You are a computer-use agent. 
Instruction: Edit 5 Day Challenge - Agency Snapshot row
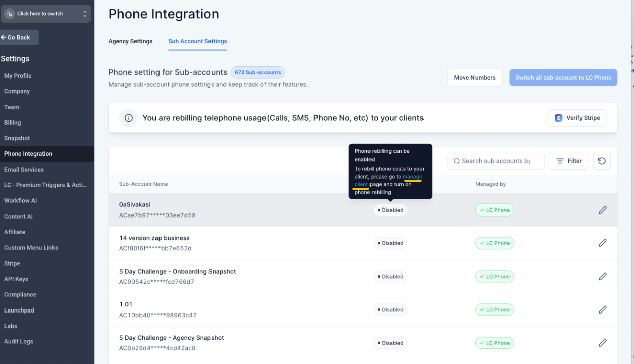602,343
